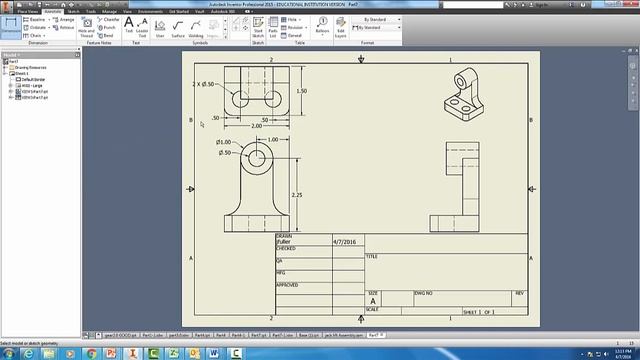Open the Baseline dropdown arrow

(x=49, y=20)
